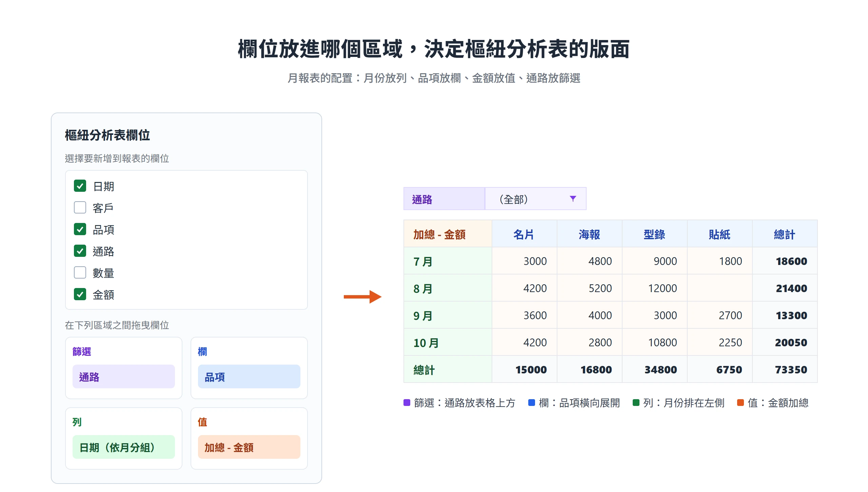Viewport: 868px width, 492px height.
Task: Click the 貼紙 column header
Action: [719, 234]
